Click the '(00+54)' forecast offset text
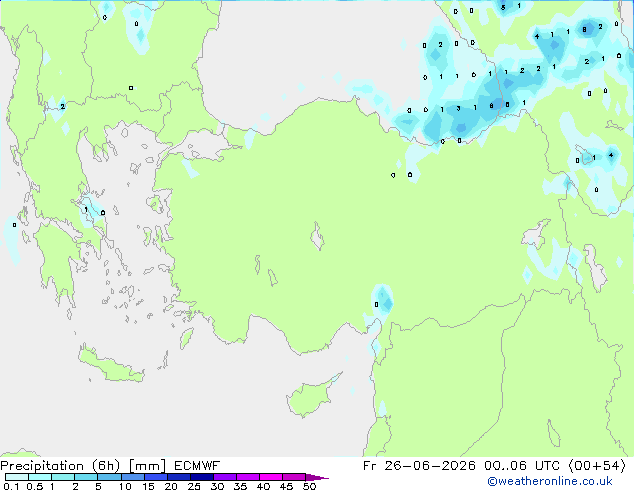This screenshot has width=634, height=490. pyautogui.click(x=597, y=466)
